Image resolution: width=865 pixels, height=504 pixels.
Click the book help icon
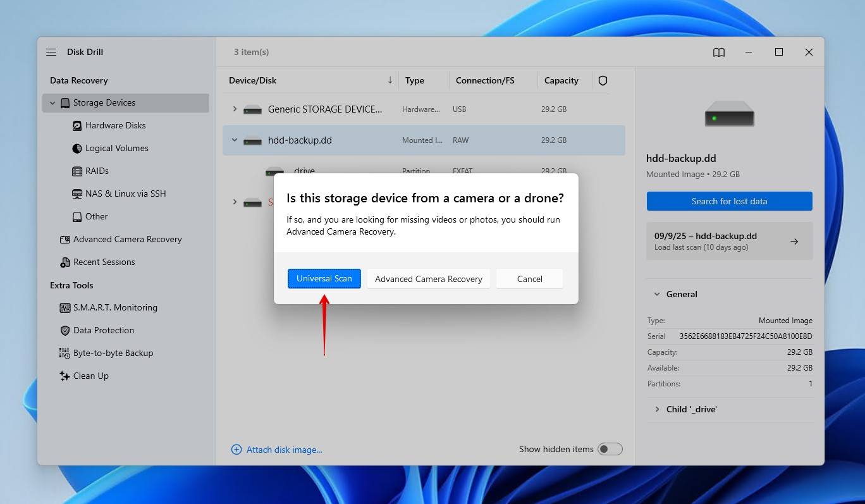718,52
